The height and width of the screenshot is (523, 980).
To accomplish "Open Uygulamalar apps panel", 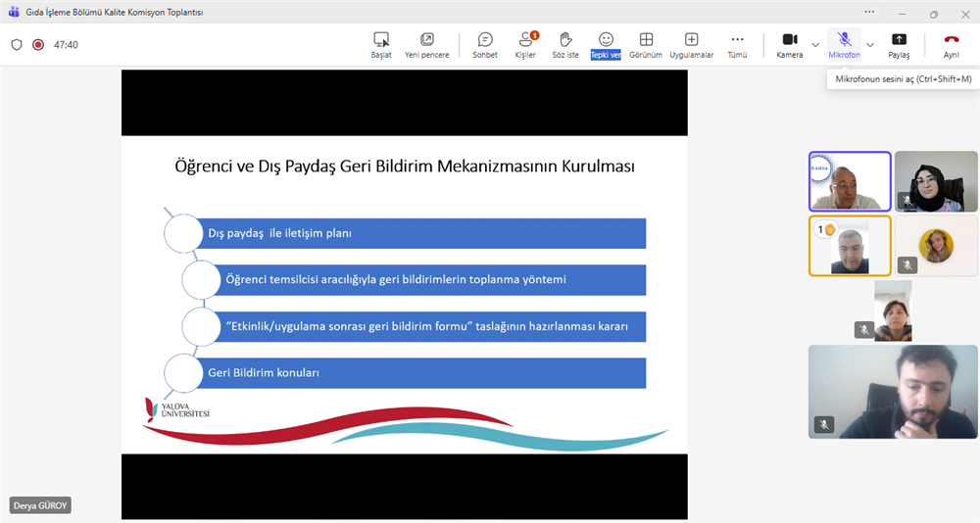I will (691, 45).
